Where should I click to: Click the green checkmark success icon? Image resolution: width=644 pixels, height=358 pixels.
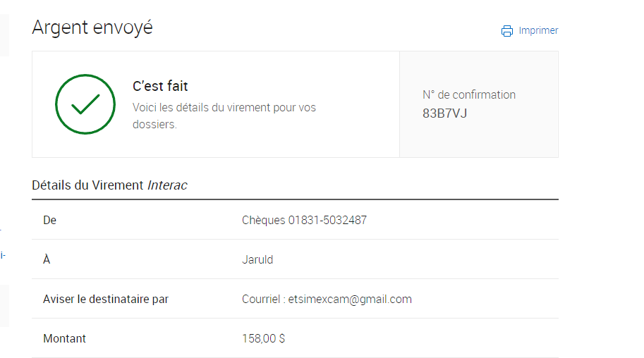pos(85,104)
